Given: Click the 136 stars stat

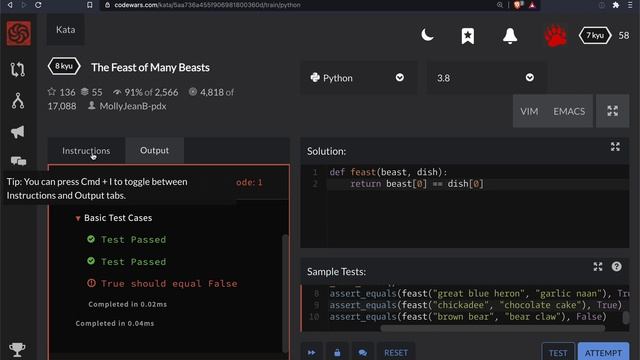Looking at the screenshot, I should click(x=62, y=92).
